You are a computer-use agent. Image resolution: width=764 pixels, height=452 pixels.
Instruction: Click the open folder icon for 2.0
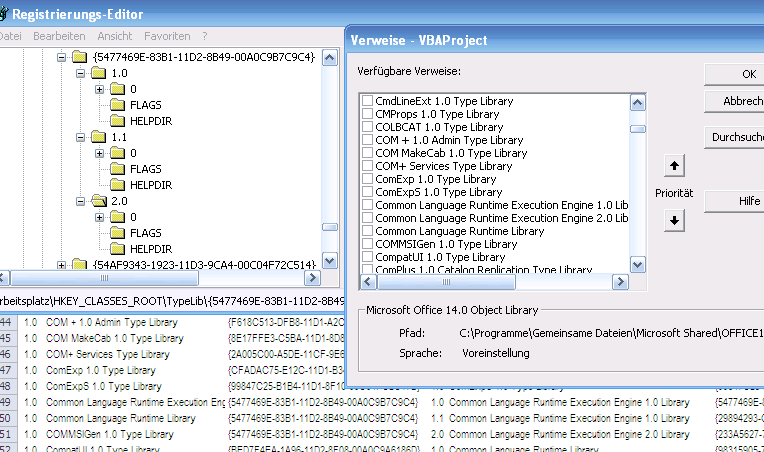(x=99, y=201)
